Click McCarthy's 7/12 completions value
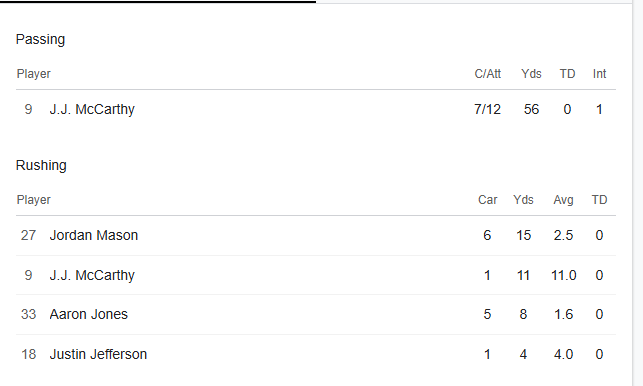The height and width of the screenshot is (386, 643). point(487,110)
